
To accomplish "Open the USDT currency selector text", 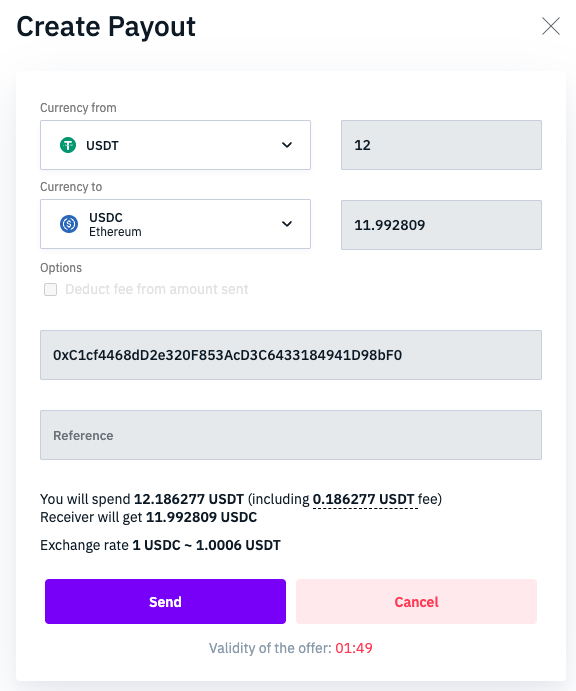I will 102,145.
